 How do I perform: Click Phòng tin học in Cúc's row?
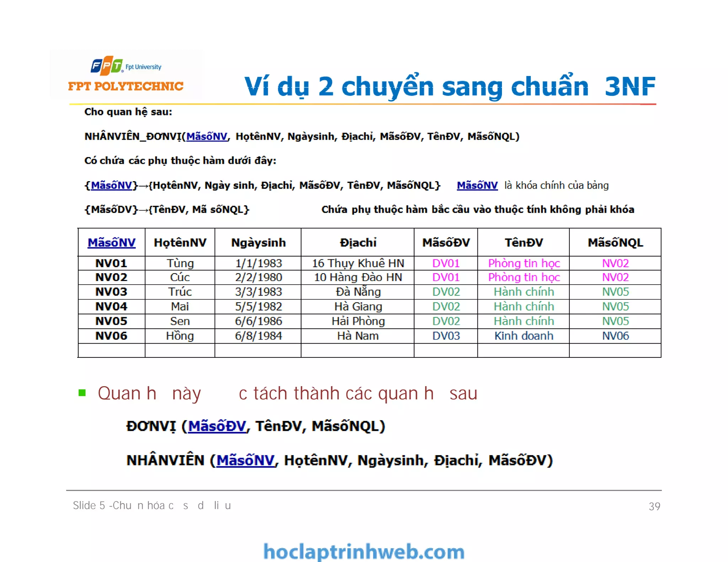(x=524, y=277)
